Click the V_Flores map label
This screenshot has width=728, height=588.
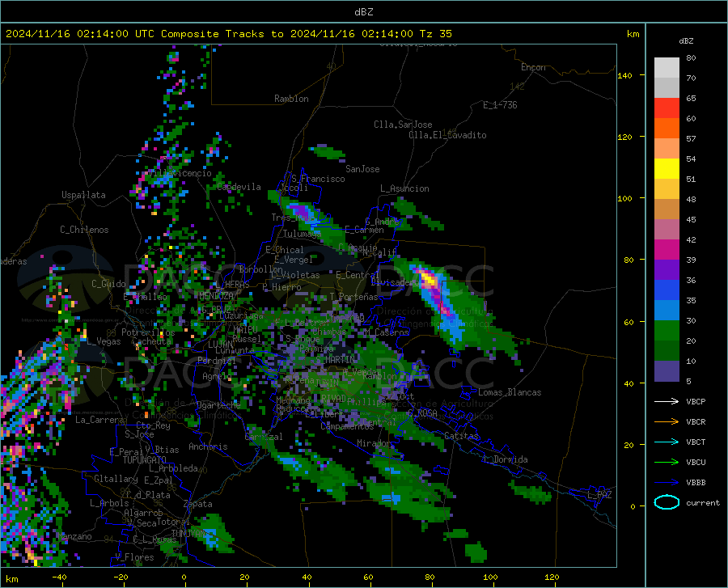[134, 557]
